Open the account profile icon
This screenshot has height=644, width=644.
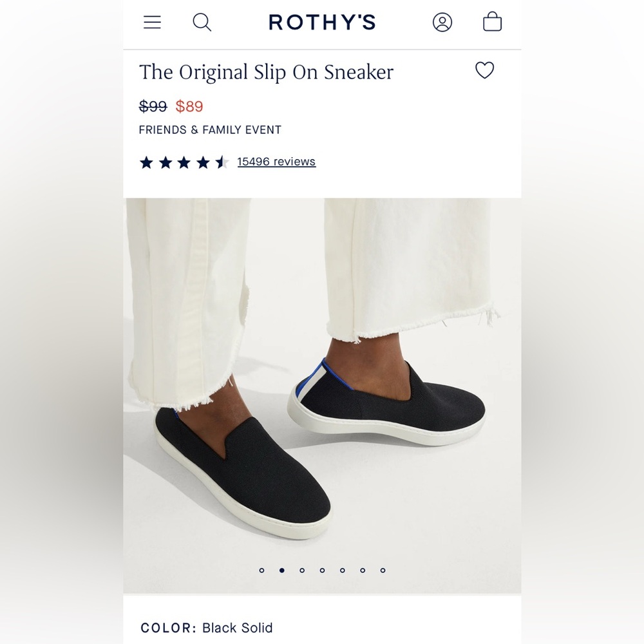[442, 22]
